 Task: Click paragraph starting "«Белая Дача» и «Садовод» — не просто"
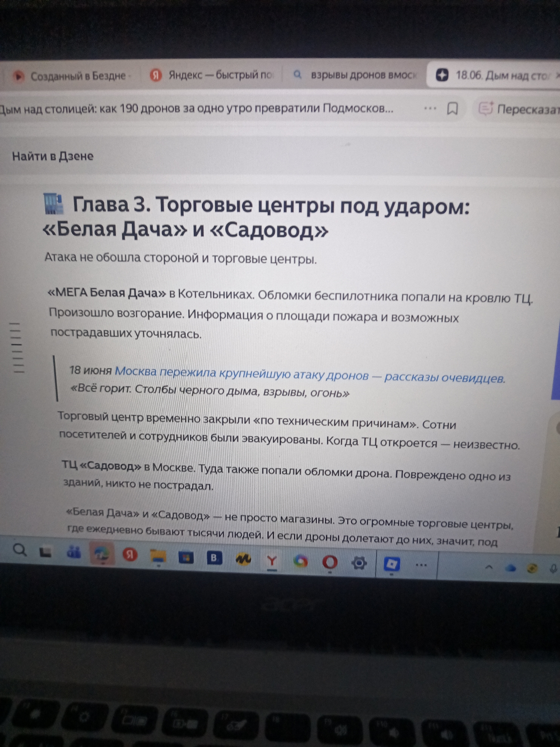[290, 527]
